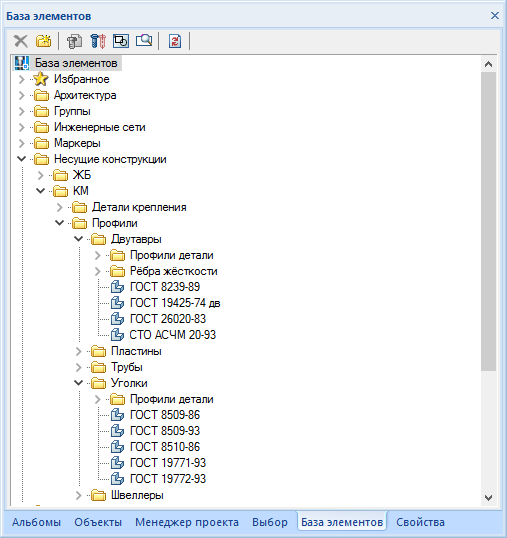This screenshot has height=538, width=507.
Task: Expand the Архитектура folder
Action: coord(22,95)
